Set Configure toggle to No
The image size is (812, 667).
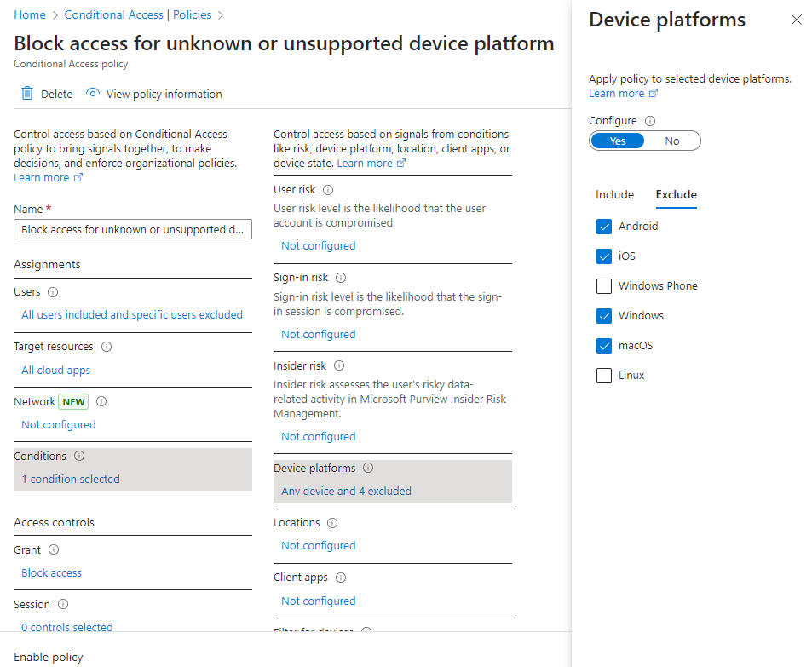[672, 141]
